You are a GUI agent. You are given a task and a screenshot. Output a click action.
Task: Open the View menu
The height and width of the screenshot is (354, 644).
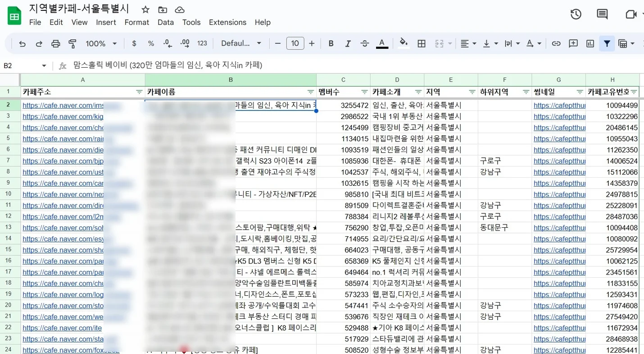tap(79, 22)
